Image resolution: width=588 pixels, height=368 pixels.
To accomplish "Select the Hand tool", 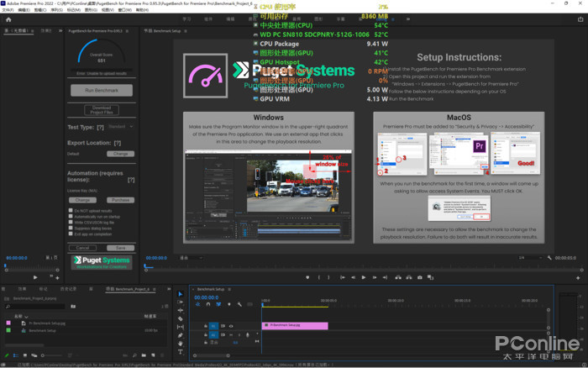I will (181, 344).
